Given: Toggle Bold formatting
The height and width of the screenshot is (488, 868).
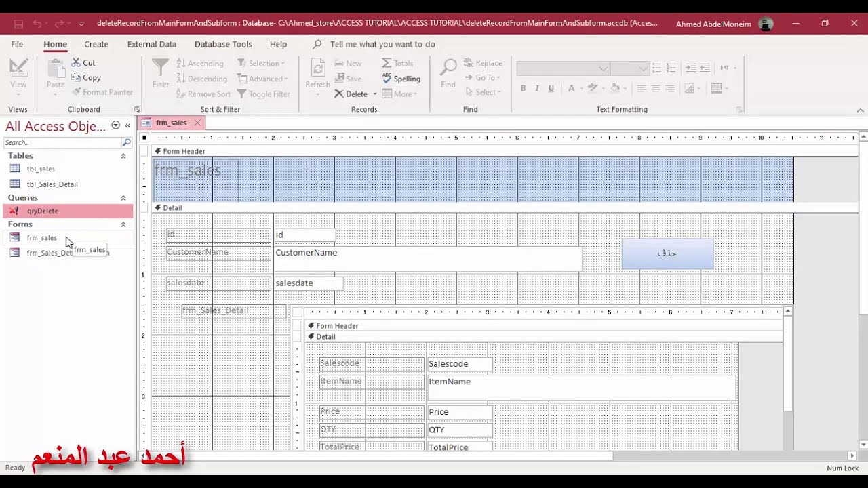Looking at the screenshot, I should click(x=523, y=88).
